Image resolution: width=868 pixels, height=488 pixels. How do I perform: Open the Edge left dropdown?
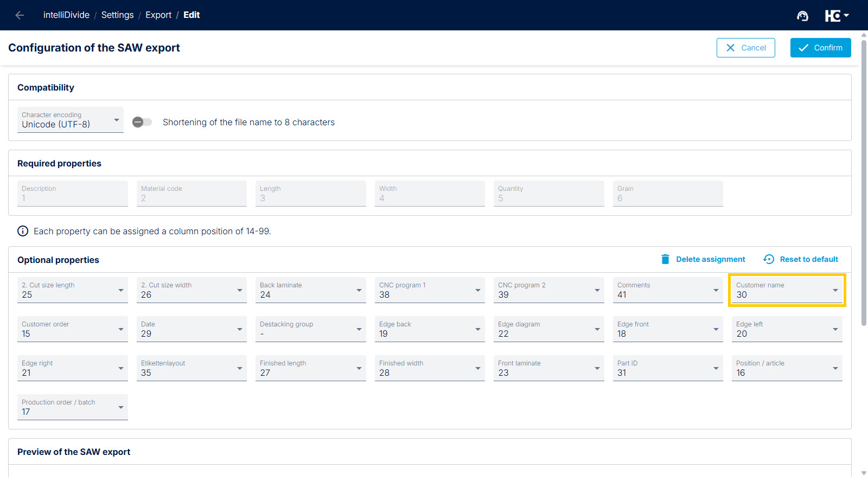click(x=787, y=329)
